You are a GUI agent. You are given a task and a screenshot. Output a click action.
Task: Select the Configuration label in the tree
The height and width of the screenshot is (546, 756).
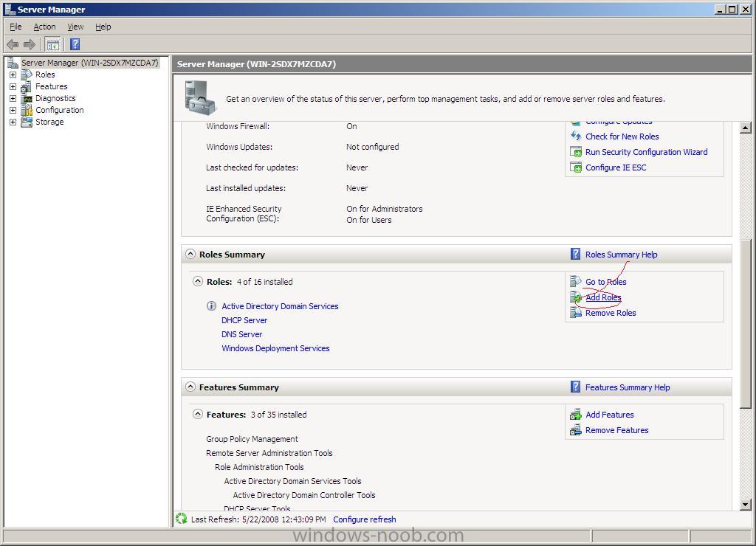60,111
